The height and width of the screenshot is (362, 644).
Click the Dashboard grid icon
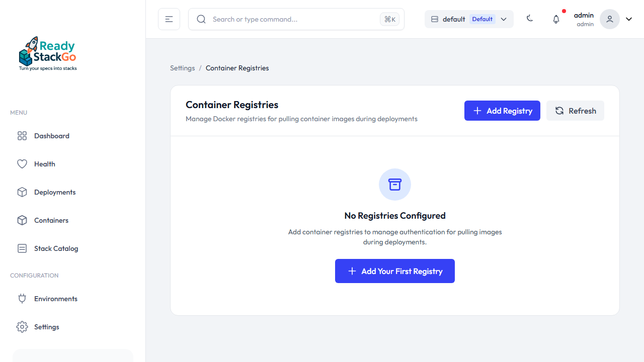(22, 136)
